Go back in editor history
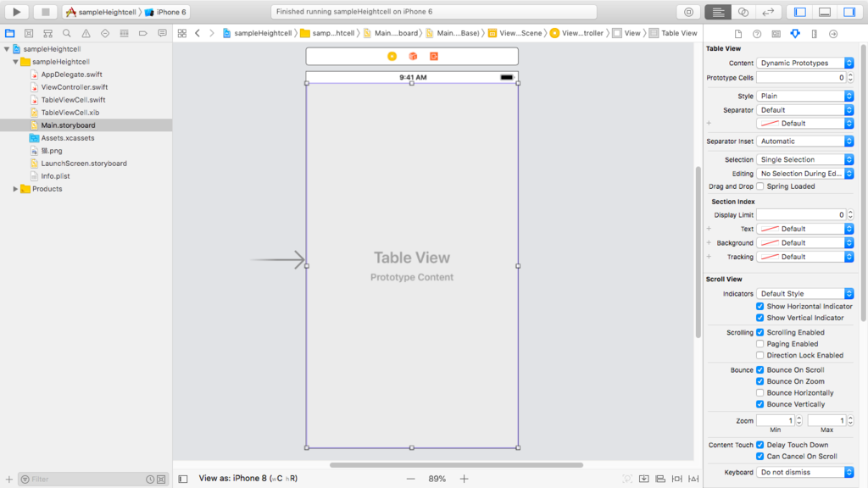The width and height of the screenshot is (868, 488). point(198,33)
